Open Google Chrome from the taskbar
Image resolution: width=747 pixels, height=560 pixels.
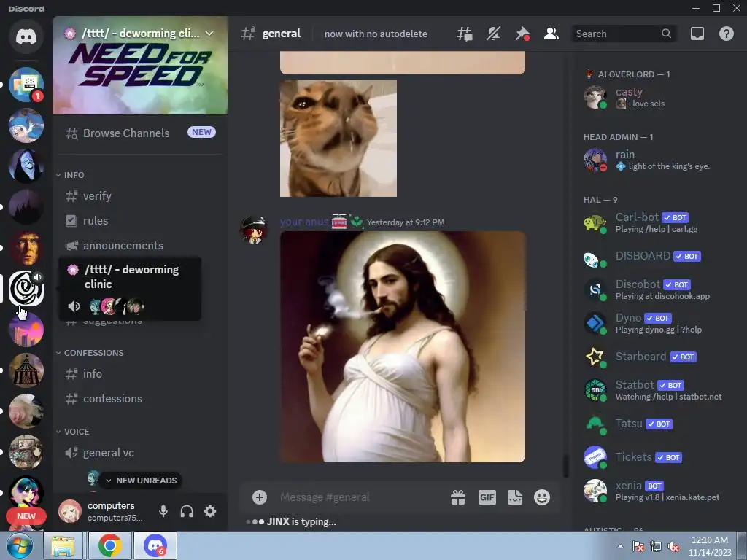110,545
